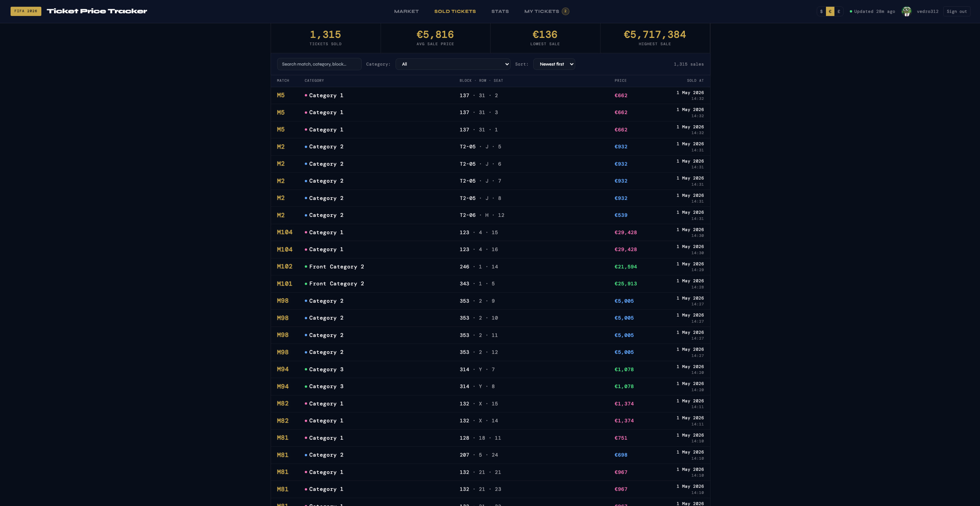
Task: Click price €698 in M81 row
Action: 621,455
